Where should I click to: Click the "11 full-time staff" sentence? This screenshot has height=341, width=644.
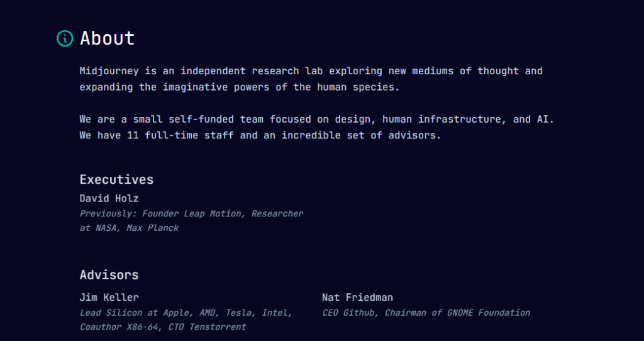click(x=260, y=135)
